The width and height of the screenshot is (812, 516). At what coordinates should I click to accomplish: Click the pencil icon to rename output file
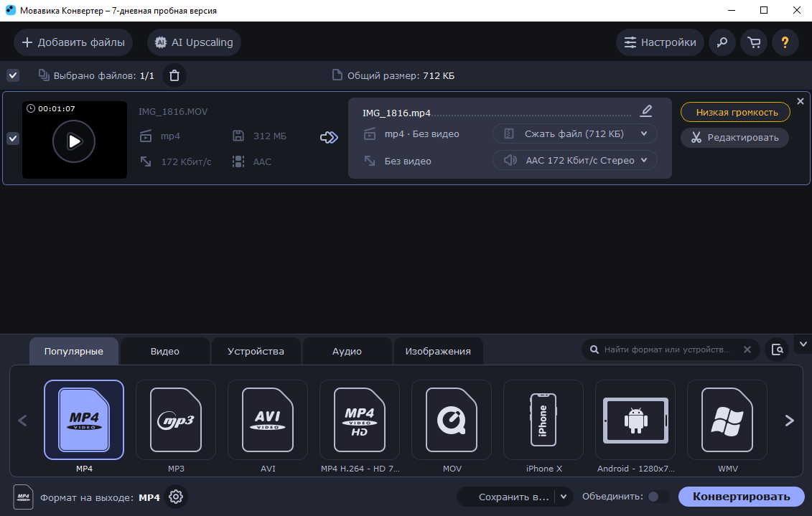(x=646, y=111)
